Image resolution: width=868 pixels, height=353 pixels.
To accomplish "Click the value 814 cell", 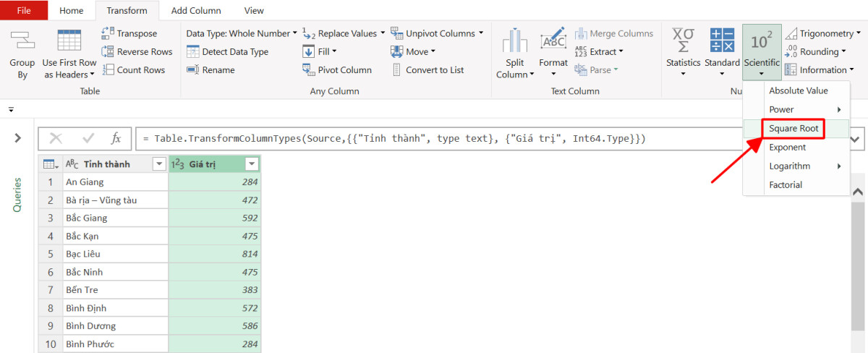I will point(214,254).
